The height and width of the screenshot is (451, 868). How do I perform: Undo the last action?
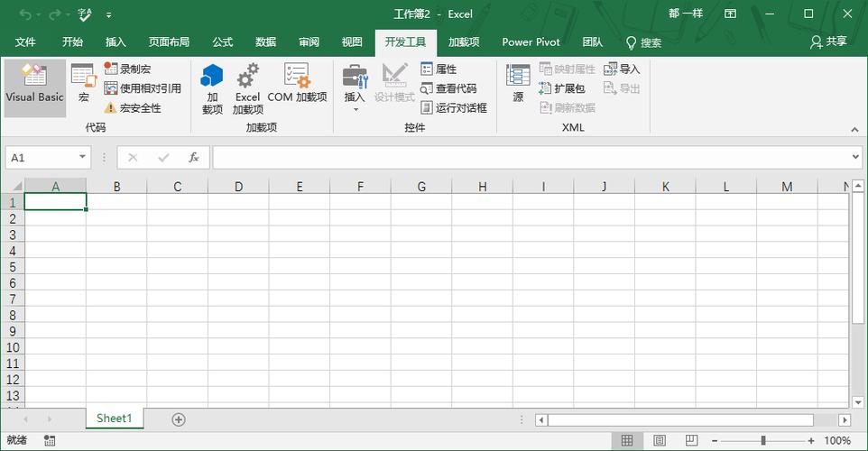tap(25, 14)
